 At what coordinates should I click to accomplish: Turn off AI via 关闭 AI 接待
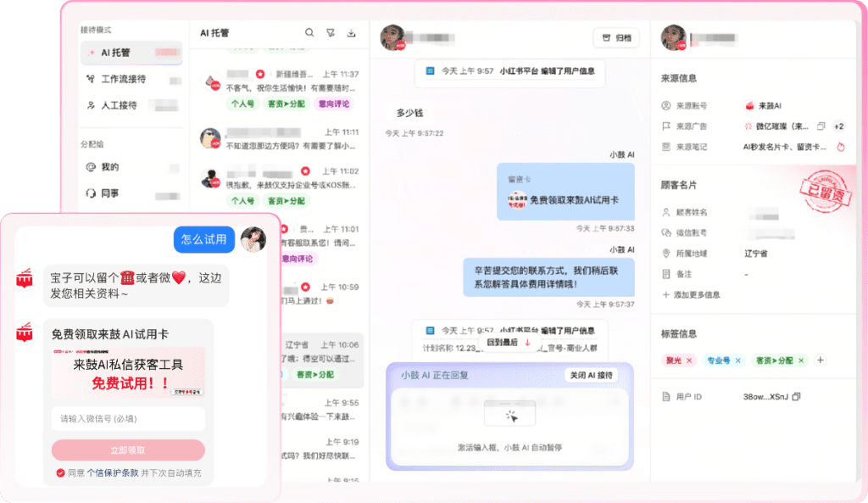[x=591, y=375]
